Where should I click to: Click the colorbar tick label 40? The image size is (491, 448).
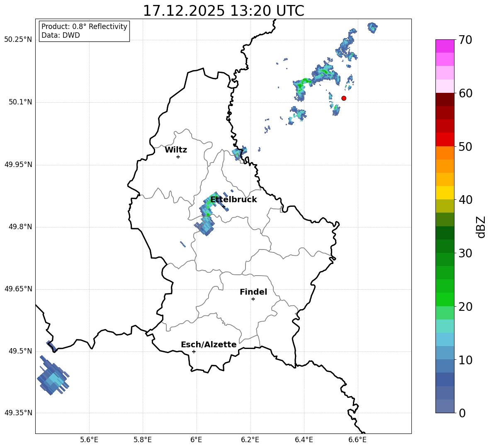[465, 200]
